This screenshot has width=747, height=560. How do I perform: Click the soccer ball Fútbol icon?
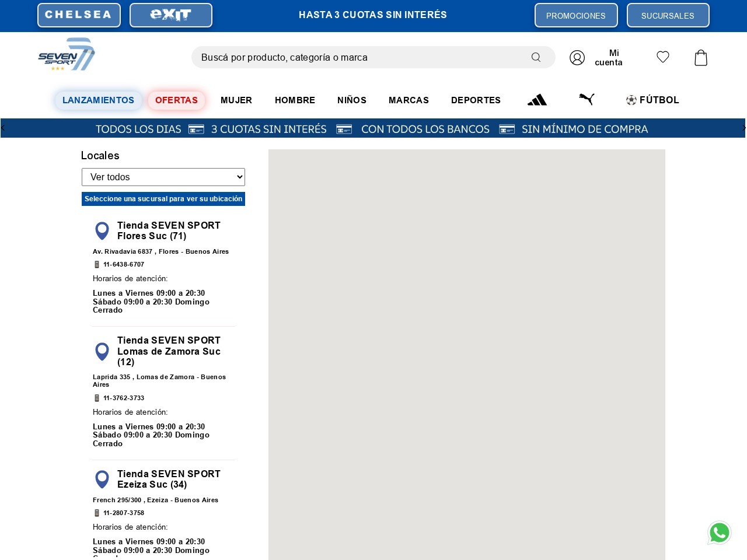pos(631,100)
